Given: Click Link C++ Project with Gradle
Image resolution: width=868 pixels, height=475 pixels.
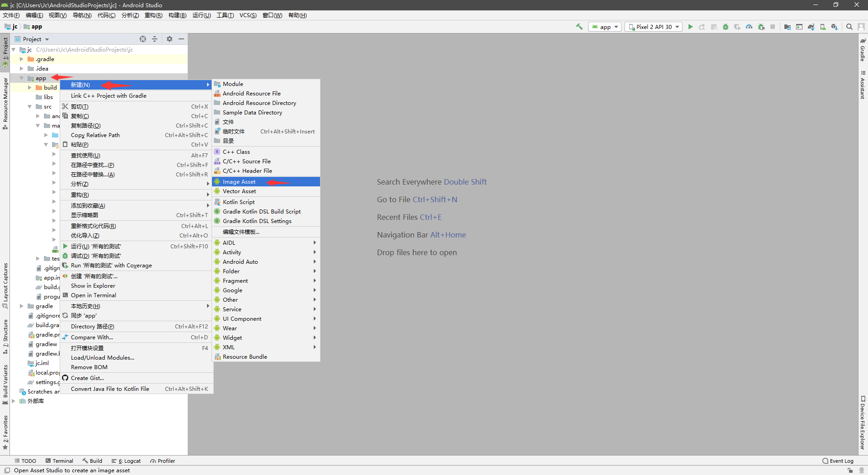Looking at the screenshot, I should pos(137,95).
